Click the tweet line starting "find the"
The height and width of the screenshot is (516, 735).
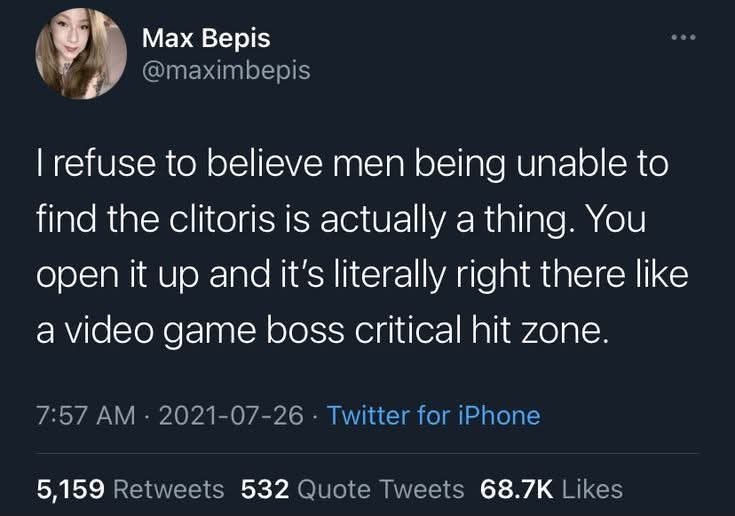coord(341,220)
